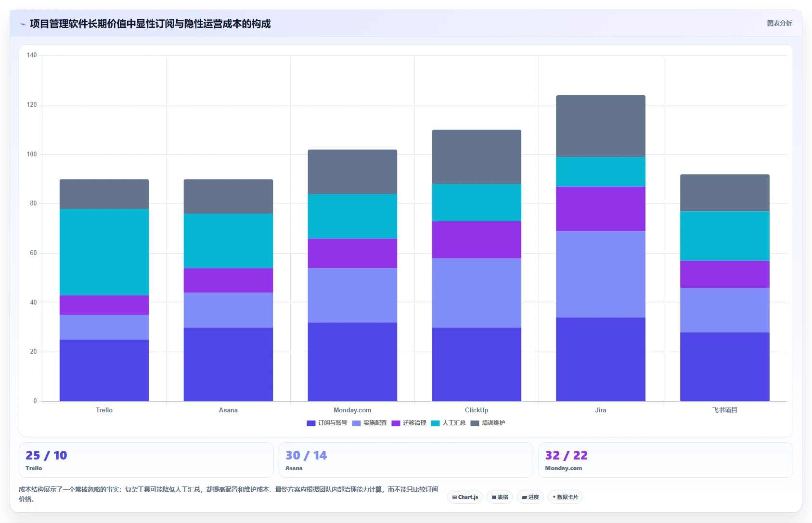
Task: Toggle the 订阅与账号 legend series
Action: [327, 423]
